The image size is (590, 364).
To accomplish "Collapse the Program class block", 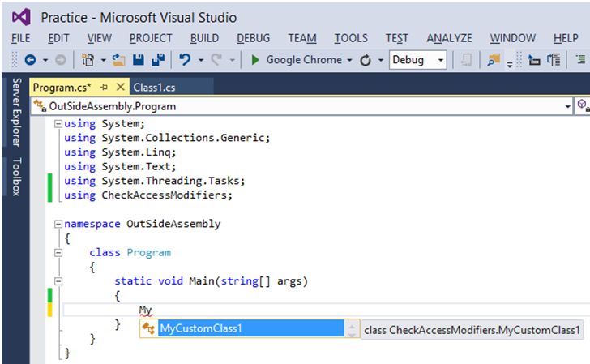I will pos(57,252).
